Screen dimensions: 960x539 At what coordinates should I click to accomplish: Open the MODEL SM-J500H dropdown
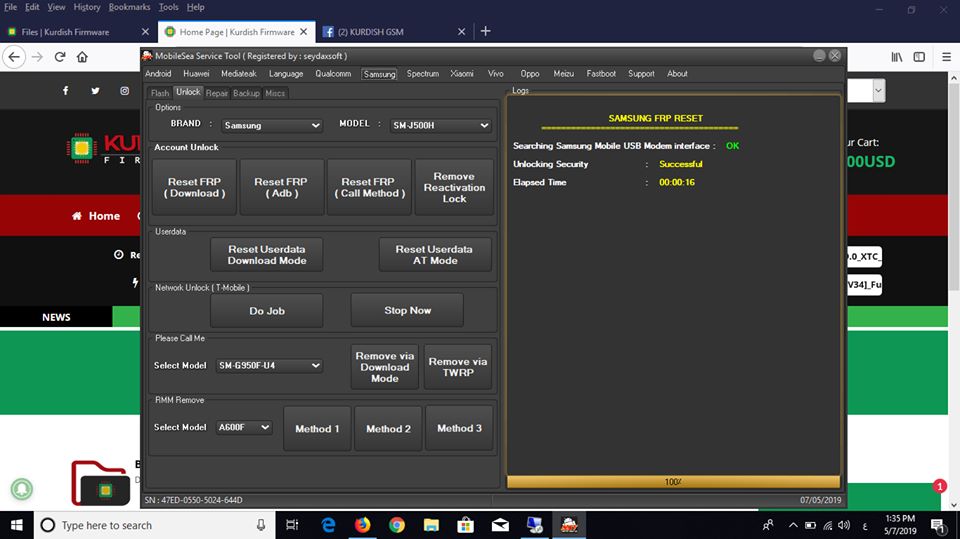[441, 125]
